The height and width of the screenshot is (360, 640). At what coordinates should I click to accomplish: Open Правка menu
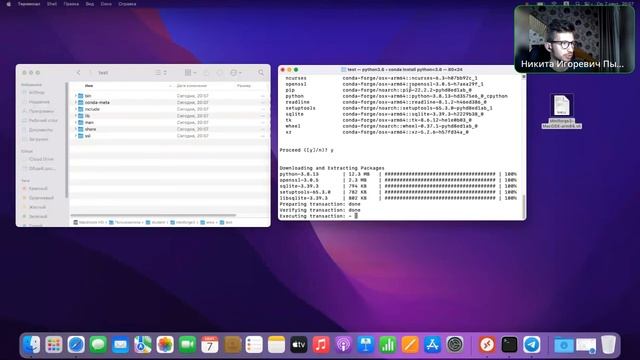click(x=71, y=4)
